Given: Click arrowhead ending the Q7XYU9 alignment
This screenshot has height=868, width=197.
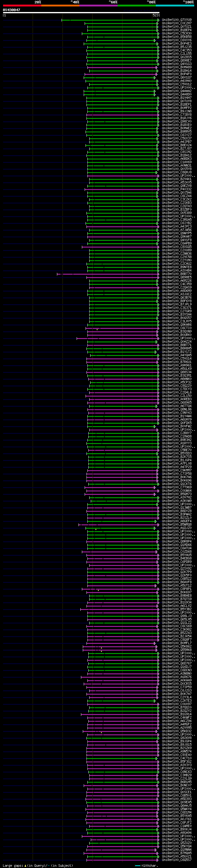Looking at the screenshot, I should pyautogui.click(x=158, y=20).
